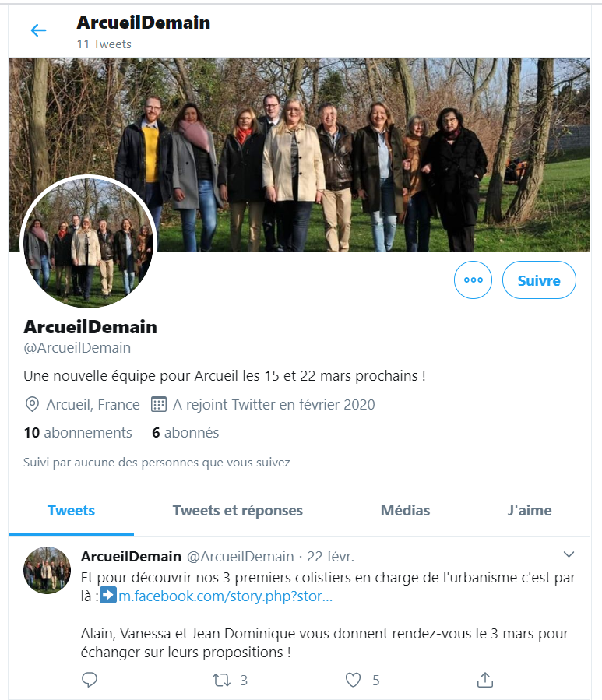Open the round profile picture

88,241
